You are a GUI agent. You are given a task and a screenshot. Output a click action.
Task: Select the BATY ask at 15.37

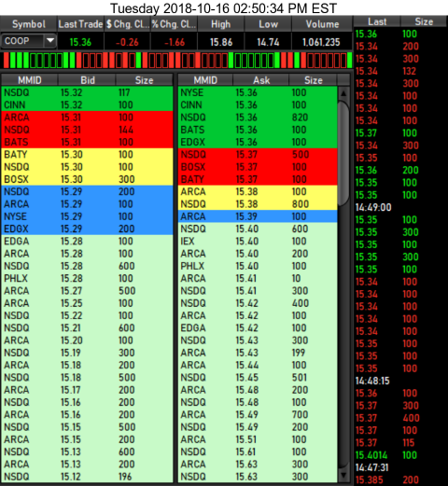(x=258, y=179)
